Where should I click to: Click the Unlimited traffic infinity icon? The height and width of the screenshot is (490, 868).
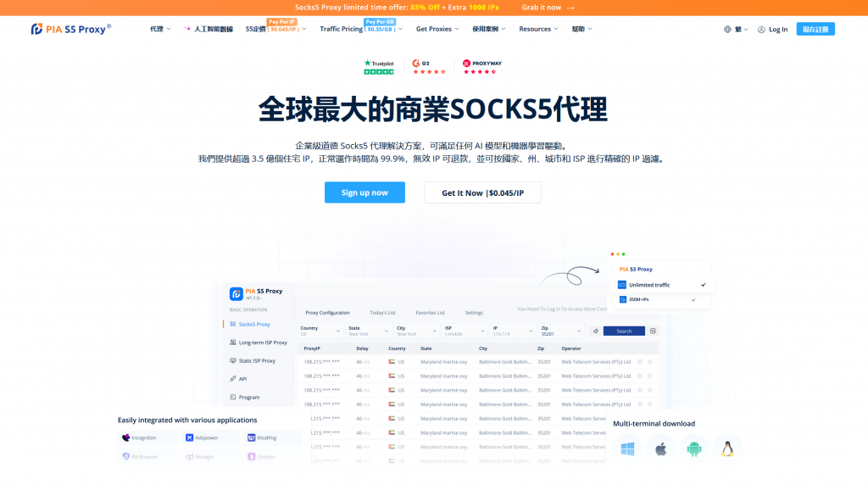pos(621,285)
